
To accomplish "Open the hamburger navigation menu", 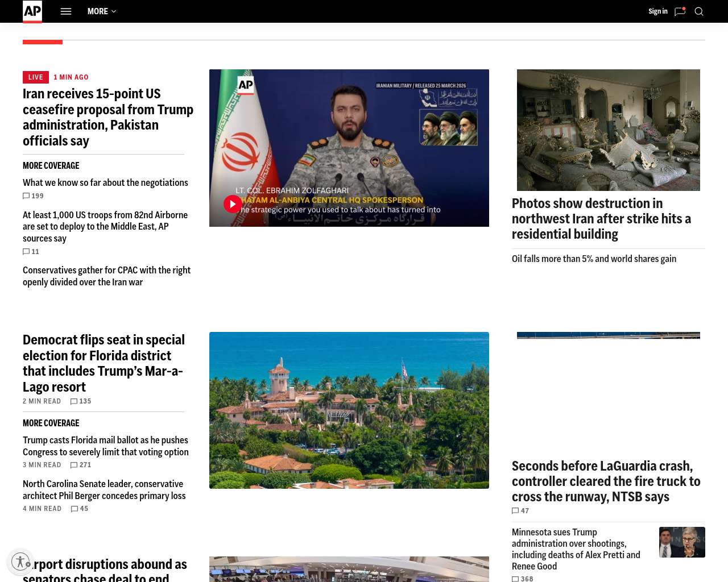I will pyautogui.click(x=66, y=11).
